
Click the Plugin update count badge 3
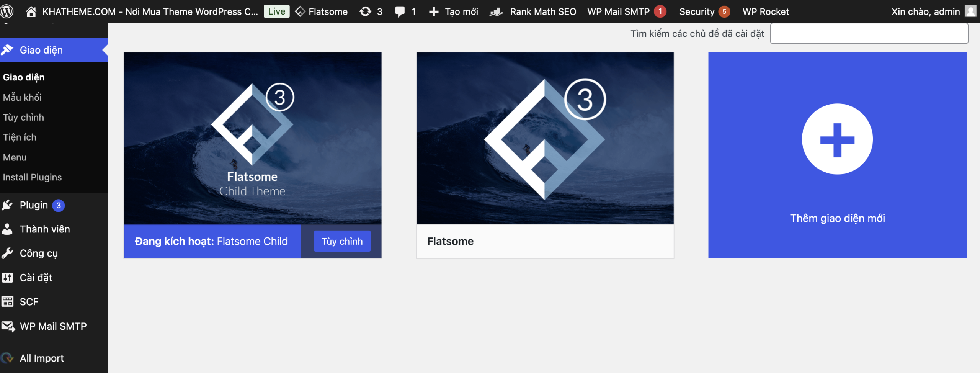[x=59, y=205]
